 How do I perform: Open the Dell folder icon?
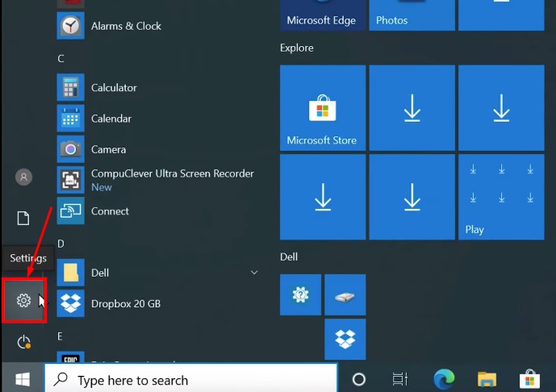point(70,273)
